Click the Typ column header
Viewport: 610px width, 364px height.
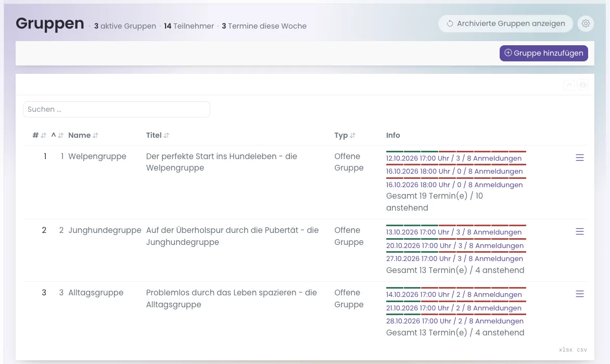point(341,136)
